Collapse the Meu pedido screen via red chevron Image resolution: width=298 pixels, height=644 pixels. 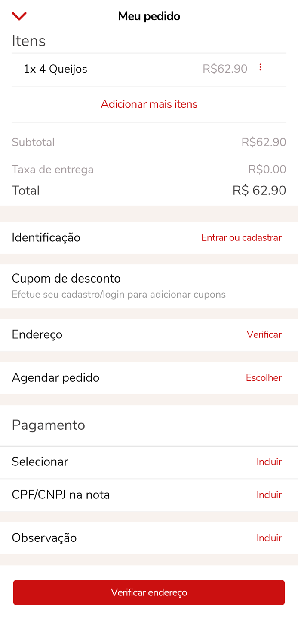pos(19,15)
